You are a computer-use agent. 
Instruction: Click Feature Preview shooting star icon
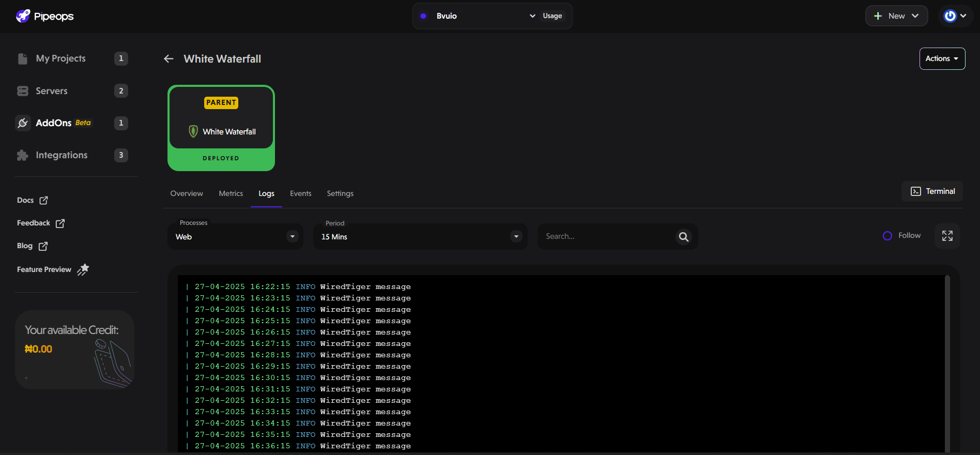(83, 269)
